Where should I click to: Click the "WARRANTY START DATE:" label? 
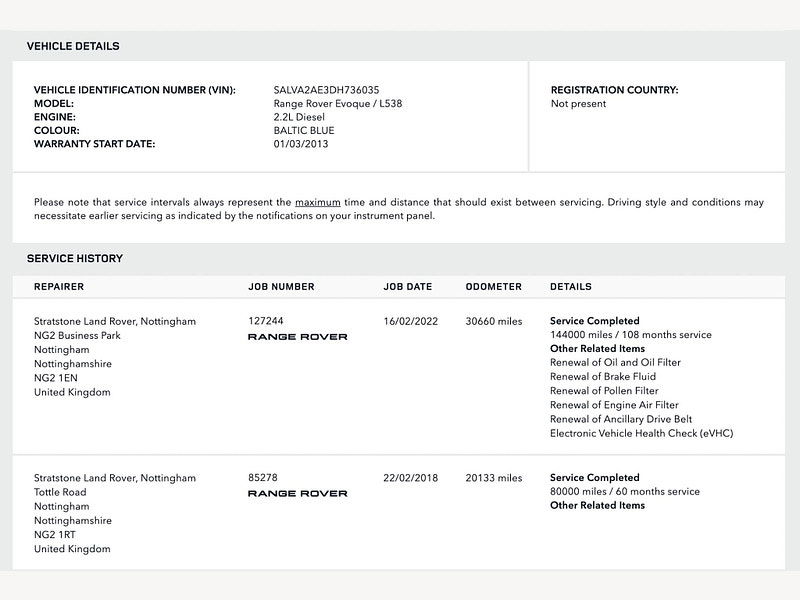[x=94, y=144]
